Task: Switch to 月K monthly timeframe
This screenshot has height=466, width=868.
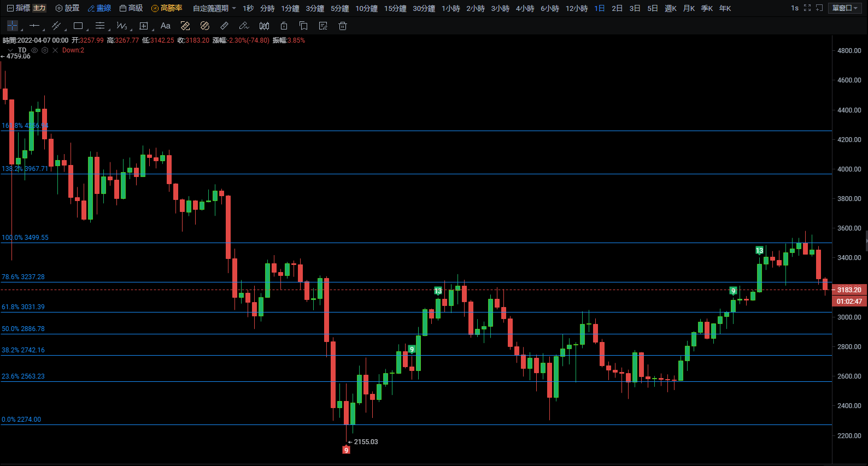Action: point(689,8)
